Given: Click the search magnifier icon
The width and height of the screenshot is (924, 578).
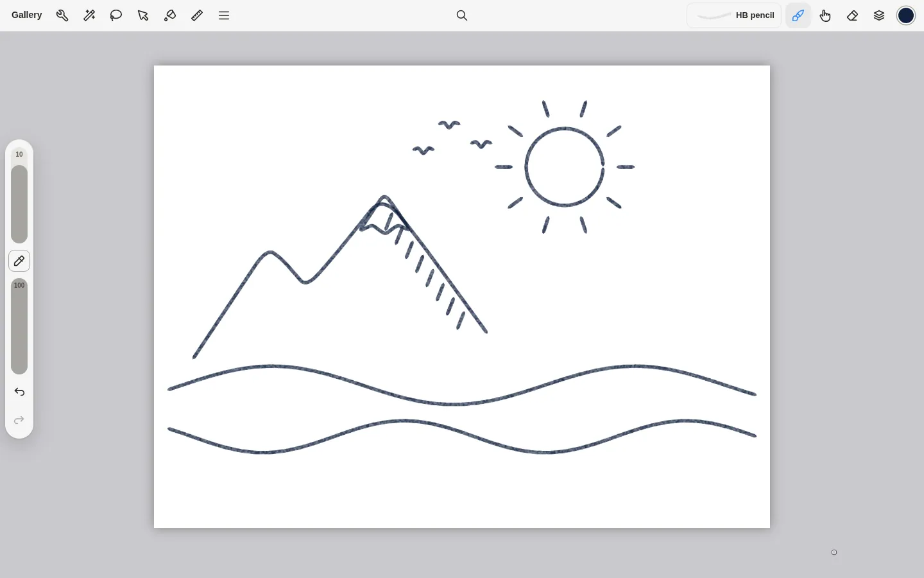Looking at the screenshot, I should 462,15.
